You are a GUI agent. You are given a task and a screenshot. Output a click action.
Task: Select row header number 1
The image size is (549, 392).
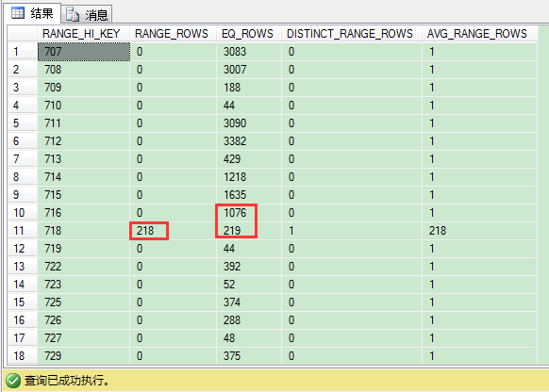pyautogui.click(x=23, y=52)
